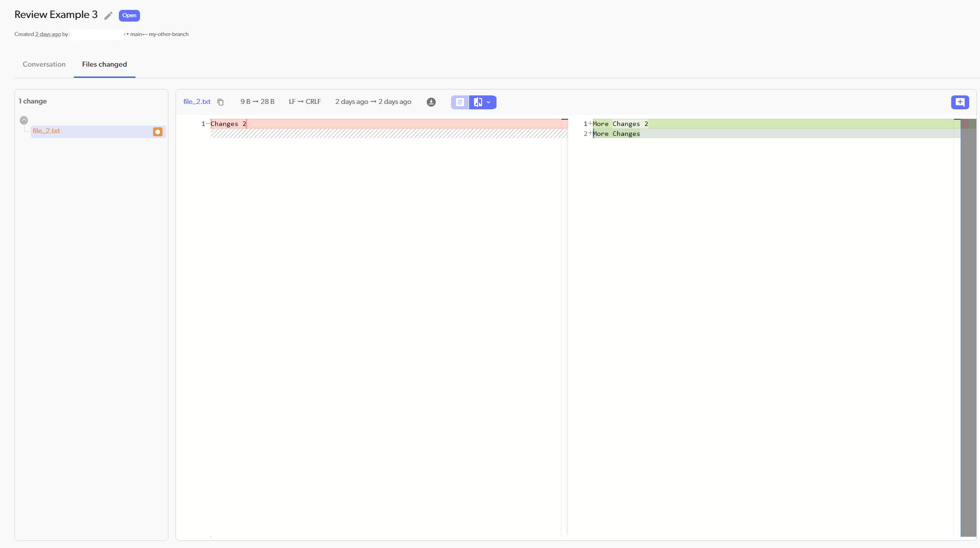The width and height of the screenshot is (980, 548).
Task: Open the Conversation tab
Action: pyautogui.click(x=44, y=64)
